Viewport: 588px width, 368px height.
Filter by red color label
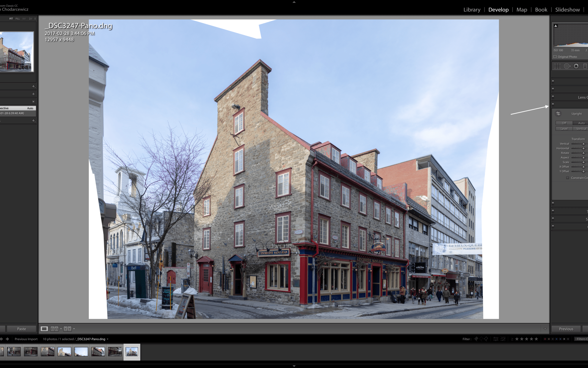coord(545,339)
